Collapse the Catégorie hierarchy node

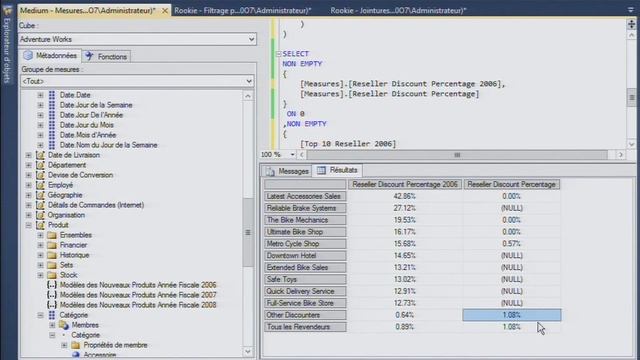point(40,315)
